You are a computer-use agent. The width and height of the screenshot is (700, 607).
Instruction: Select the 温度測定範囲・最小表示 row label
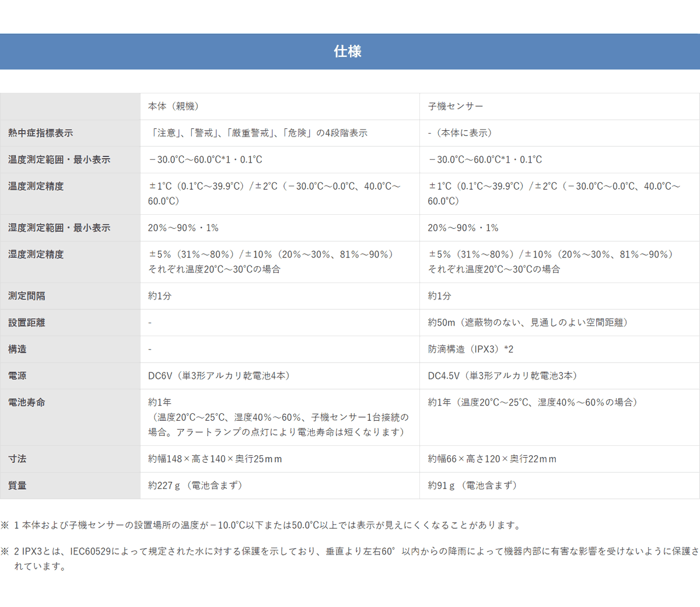coord(70,159)
